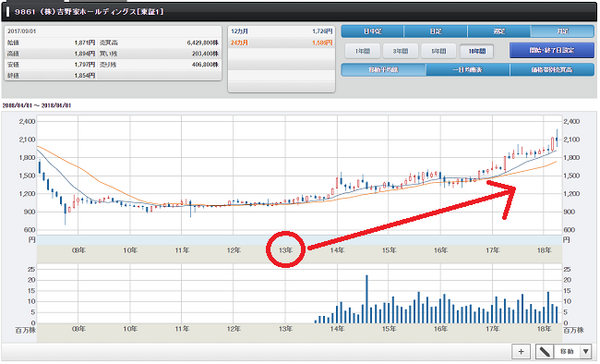Screen dimensions: 600x364
Task: Click the 売り残 value 406,800株
Action: coord(205,65)
